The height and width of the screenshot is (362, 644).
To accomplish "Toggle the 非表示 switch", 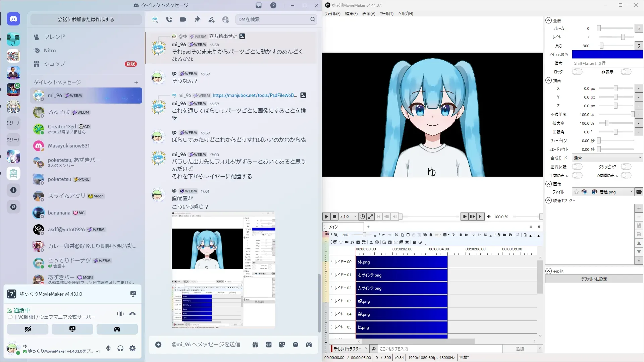I will point(626,72).
